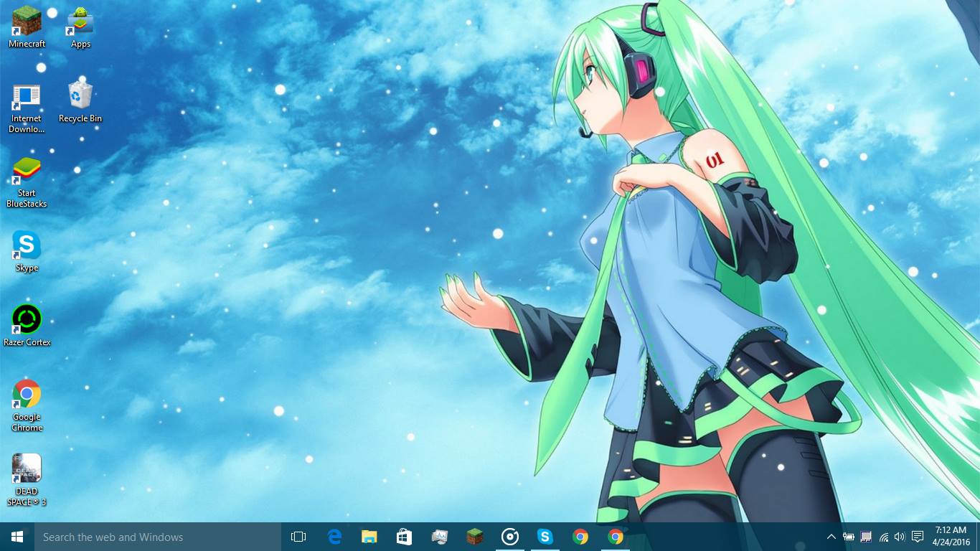
Task: Open File Explorer from the taskbar
Action: [x=369, y=537]
